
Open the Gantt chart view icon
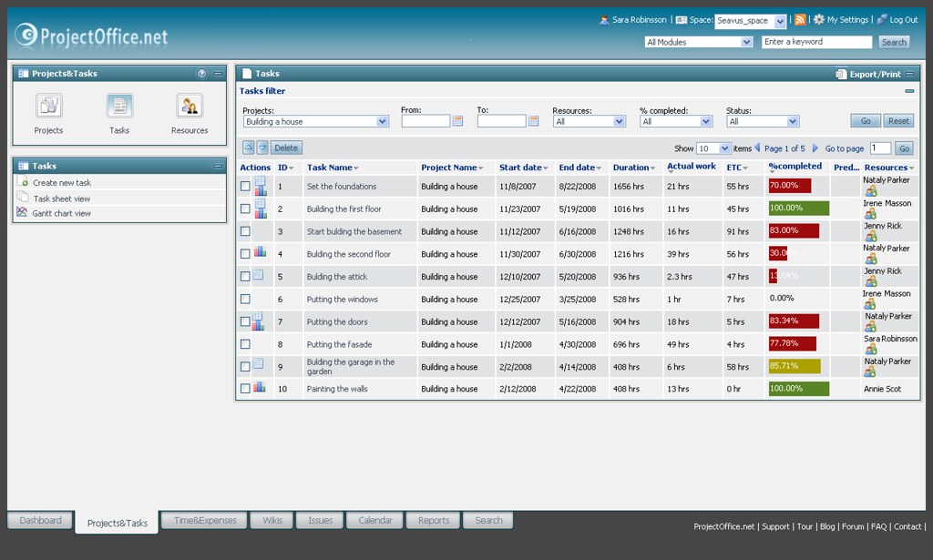[22, 211]
